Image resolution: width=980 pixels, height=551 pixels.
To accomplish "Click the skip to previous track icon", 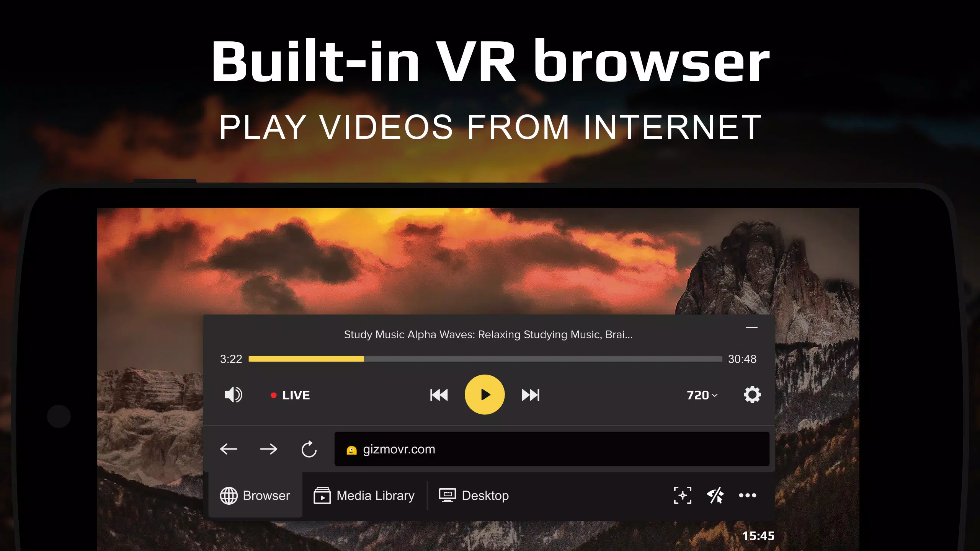I will coord(439,395).
